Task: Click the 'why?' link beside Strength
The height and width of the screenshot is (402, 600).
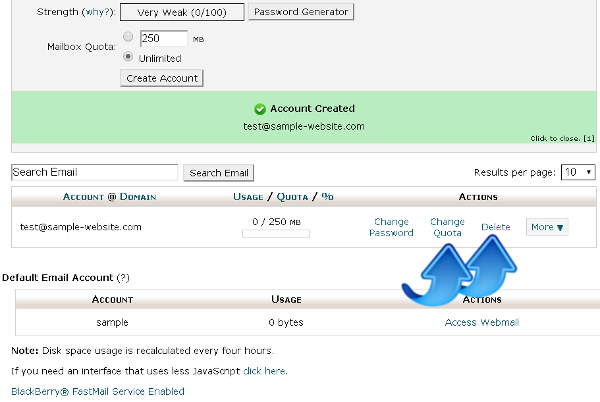Action: [97, 13]
